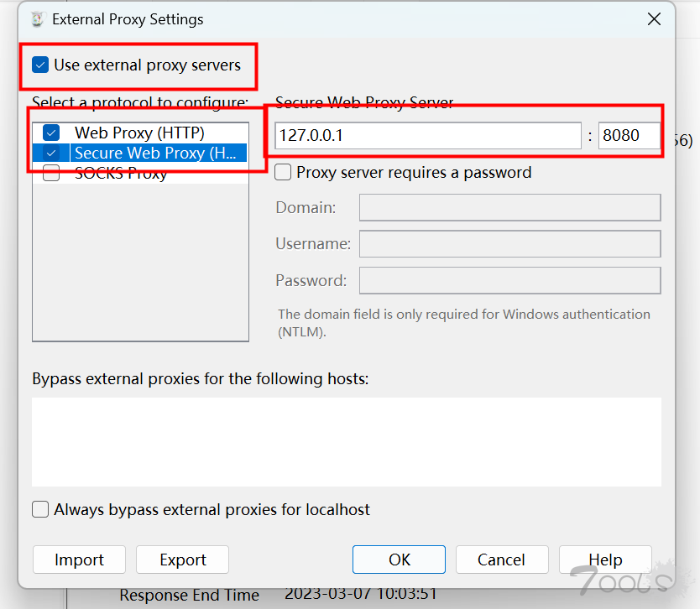The height and width of the screenshot is (609, 700).
Task: Click the dialog title bar app icon
Action: (x=38, y=19)
